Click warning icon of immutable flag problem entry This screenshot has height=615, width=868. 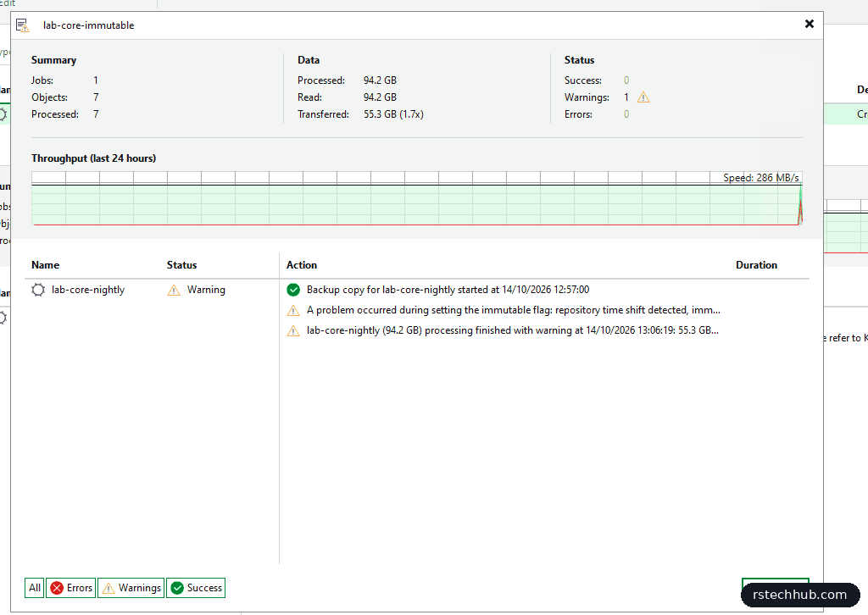[293, 310]
